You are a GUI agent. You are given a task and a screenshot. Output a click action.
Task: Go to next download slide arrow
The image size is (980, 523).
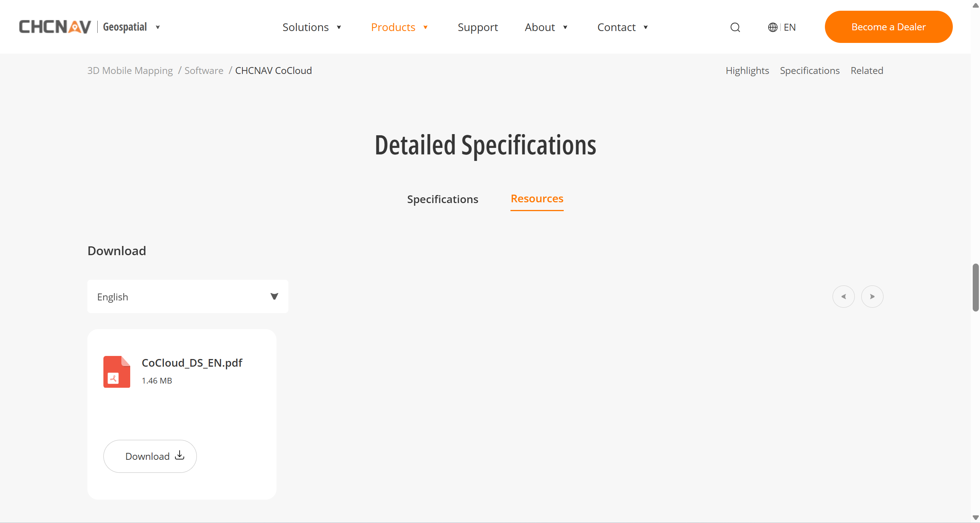[x=872, y=297]
